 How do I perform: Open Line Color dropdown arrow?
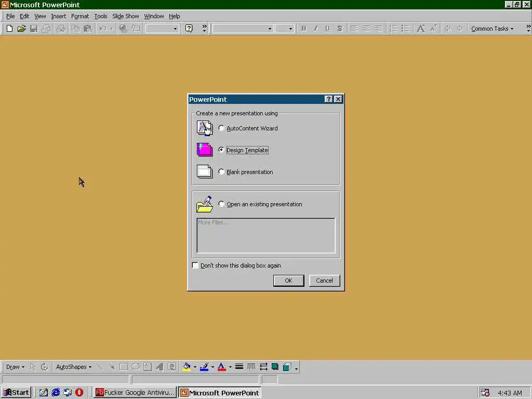212,367
